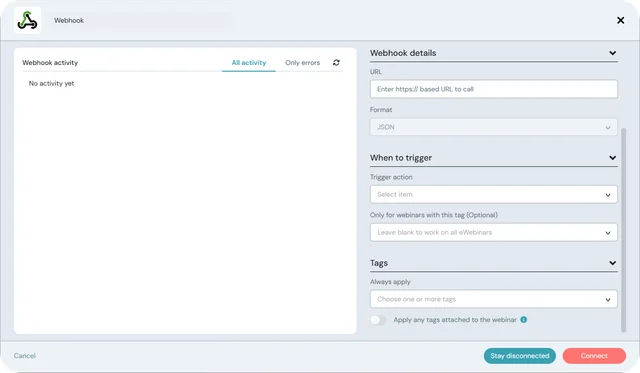Click the 'Webhook activity' heading
Viewport: 640px width, 373px height.
tap(50, 63)
